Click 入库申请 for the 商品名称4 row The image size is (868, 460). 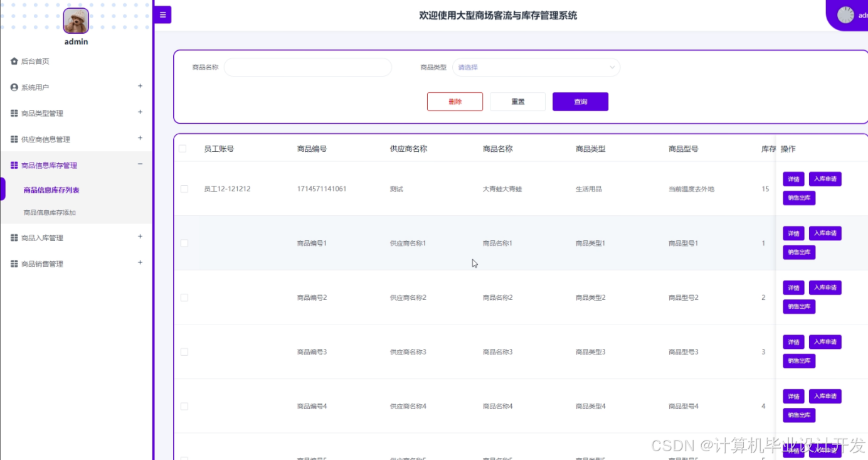[825, 396]
